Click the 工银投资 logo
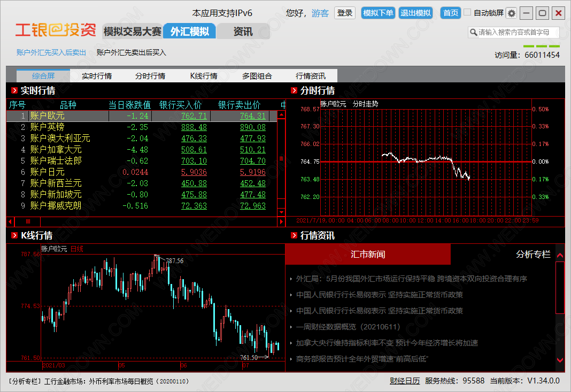 point(56,30)
